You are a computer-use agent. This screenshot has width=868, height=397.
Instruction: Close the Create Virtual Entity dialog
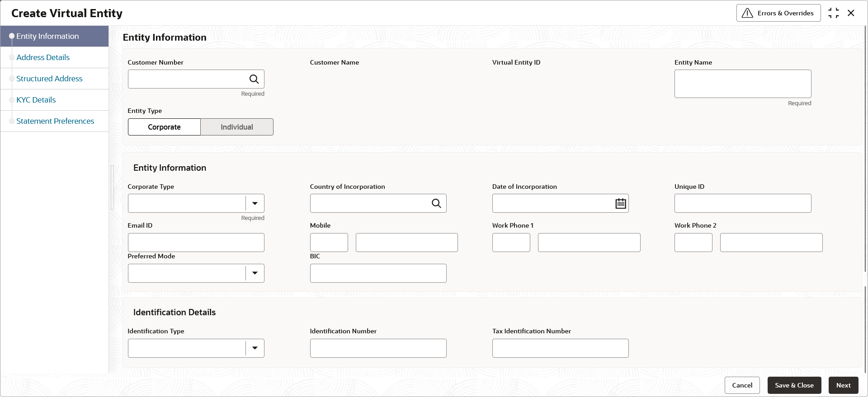[x=851, y=13]
